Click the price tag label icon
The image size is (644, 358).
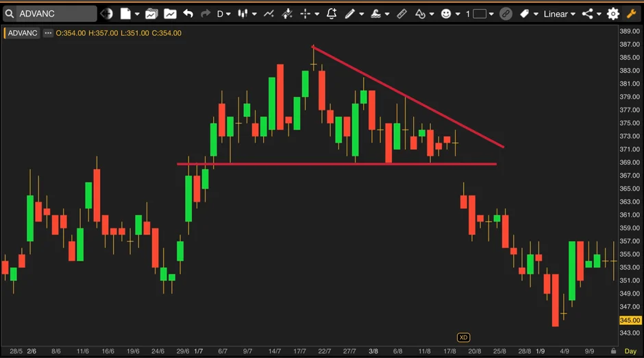coord(525,14)
